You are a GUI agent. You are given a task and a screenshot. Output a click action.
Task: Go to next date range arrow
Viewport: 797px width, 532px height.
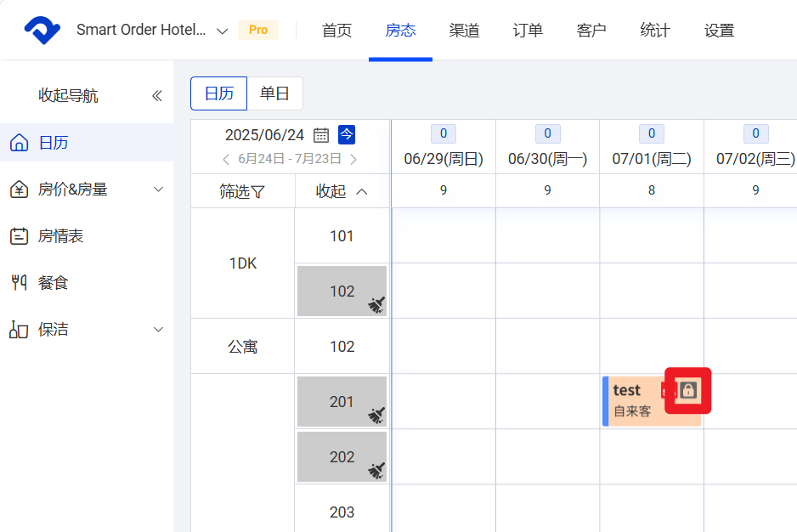353,159
